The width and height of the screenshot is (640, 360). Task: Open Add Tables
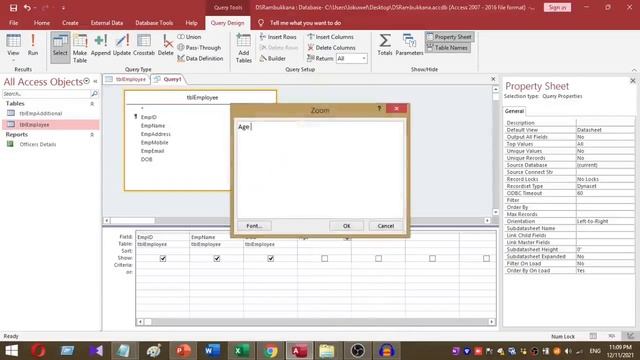[x=244, y=48]
